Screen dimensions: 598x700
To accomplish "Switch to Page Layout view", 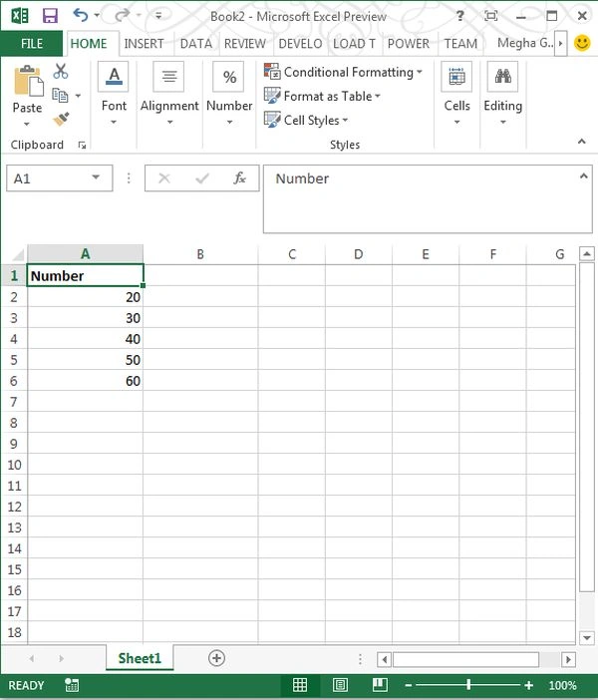I will [x=340, y=685].
